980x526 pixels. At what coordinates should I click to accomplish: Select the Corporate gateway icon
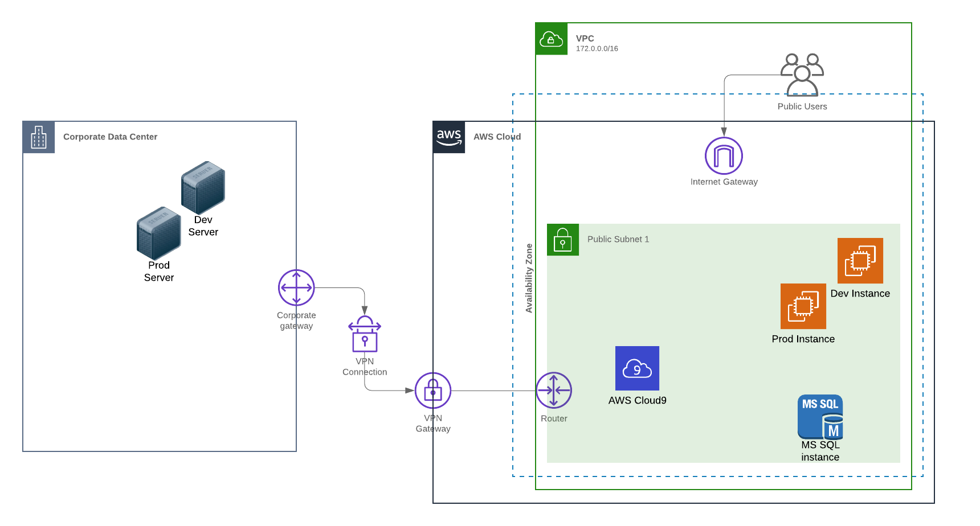point(296,287)
